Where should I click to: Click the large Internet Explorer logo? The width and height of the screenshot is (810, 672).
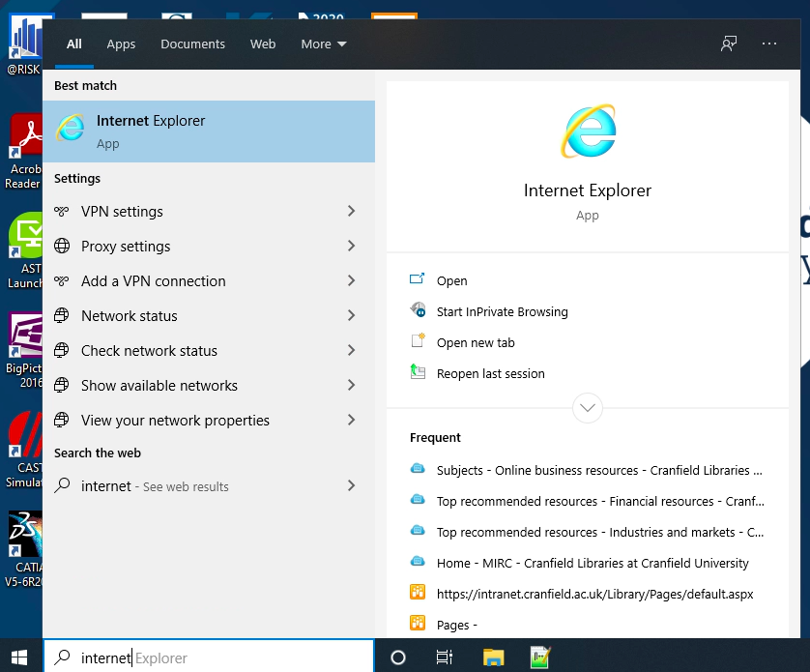coord(588,131)
